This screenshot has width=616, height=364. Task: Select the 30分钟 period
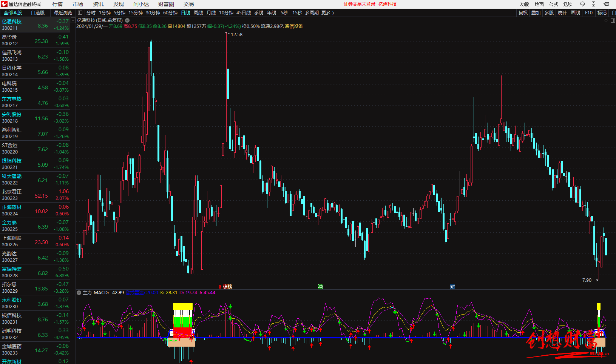153,13
